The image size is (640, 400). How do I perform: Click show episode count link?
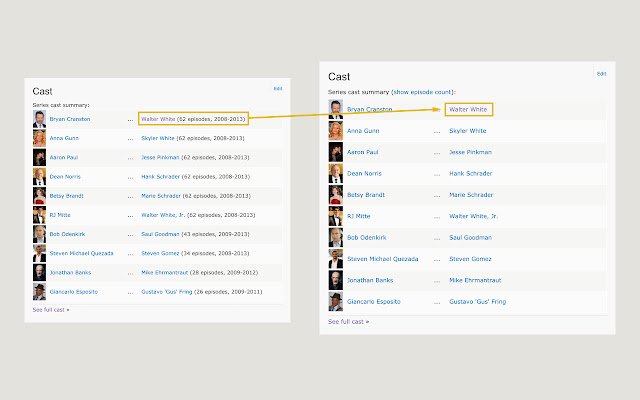[x=422, y=92]
